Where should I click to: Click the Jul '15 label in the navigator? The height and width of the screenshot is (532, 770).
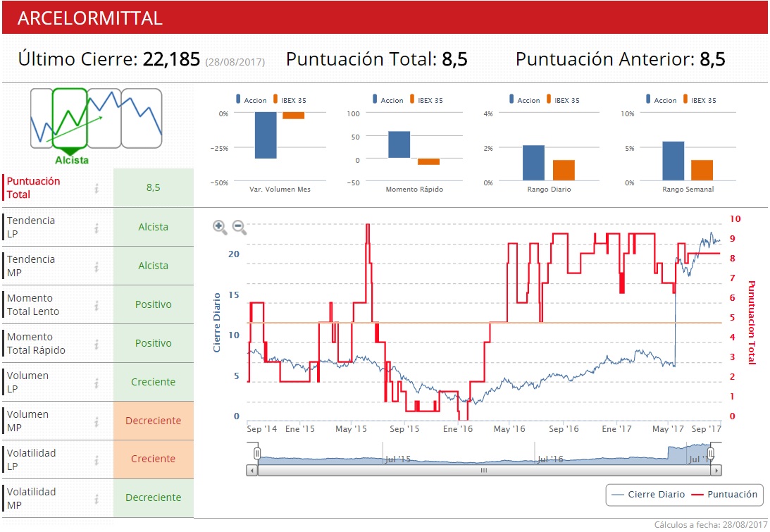pyautogui.click(x=398, y=459)
